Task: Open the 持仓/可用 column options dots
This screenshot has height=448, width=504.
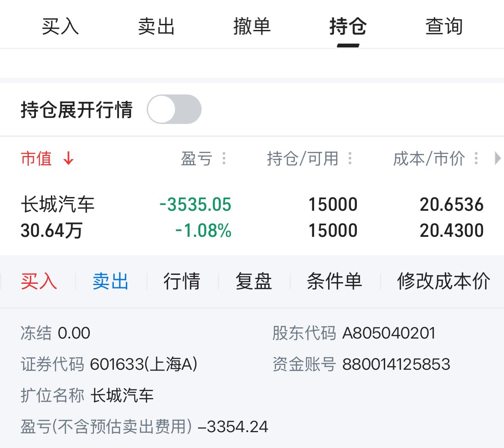Action: click(x=350, y=159)
